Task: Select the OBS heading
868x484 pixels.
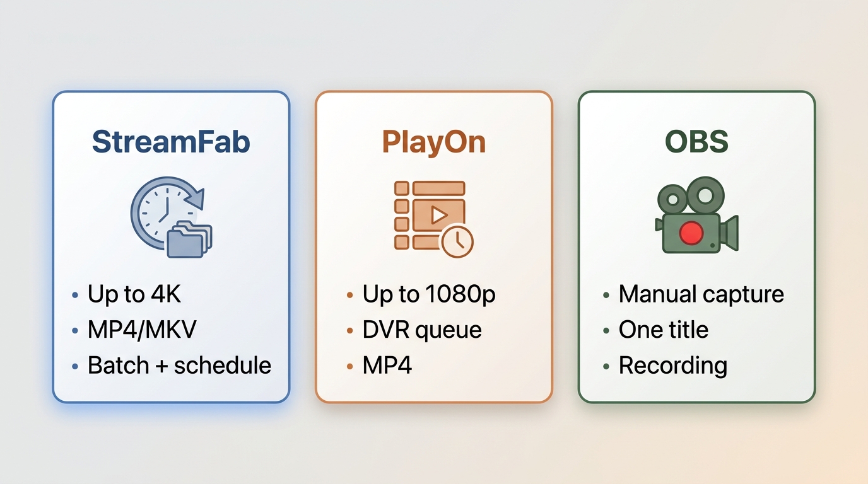Action: point(697,142)
